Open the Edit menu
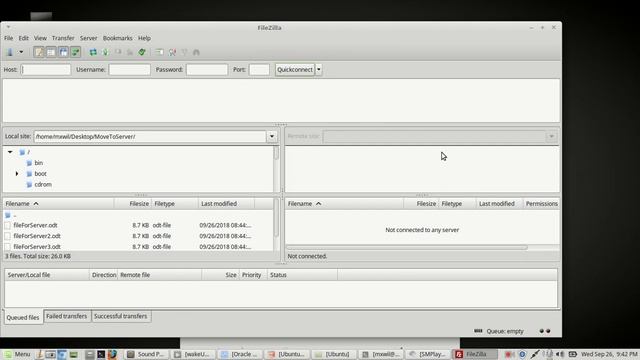This screenshot has height=360, width=640. tap(24, 38)
